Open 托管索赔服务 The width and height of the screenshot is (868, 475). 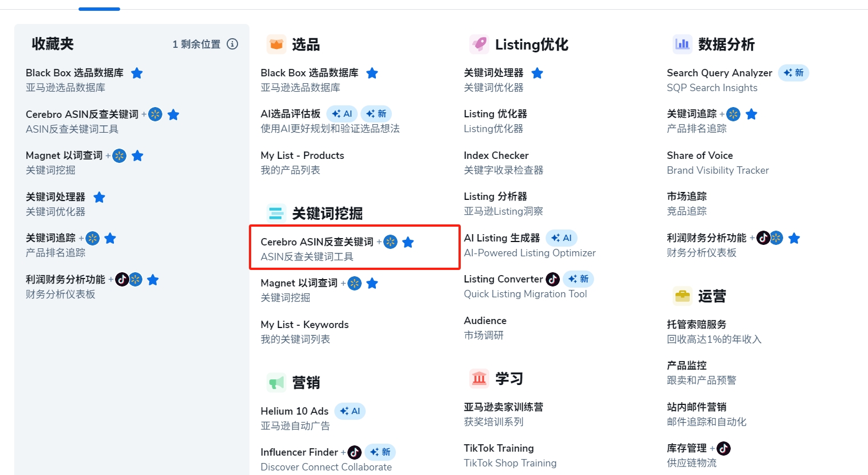[x=697, y=325]
